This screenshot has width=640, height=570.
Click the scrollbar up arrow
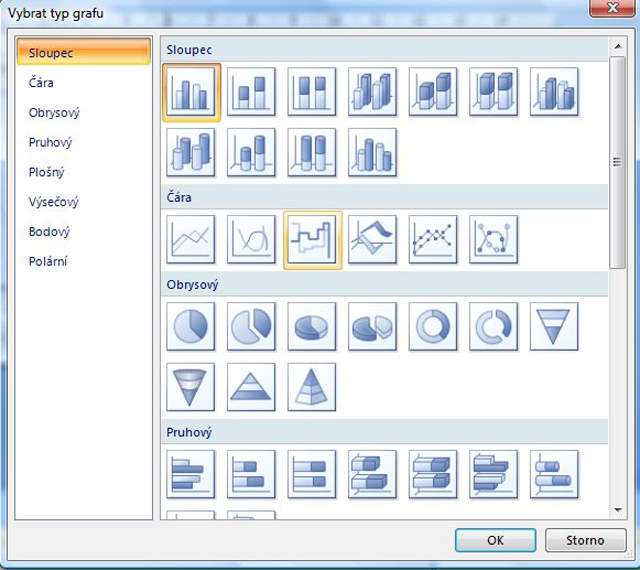click(x=618, y=46)
